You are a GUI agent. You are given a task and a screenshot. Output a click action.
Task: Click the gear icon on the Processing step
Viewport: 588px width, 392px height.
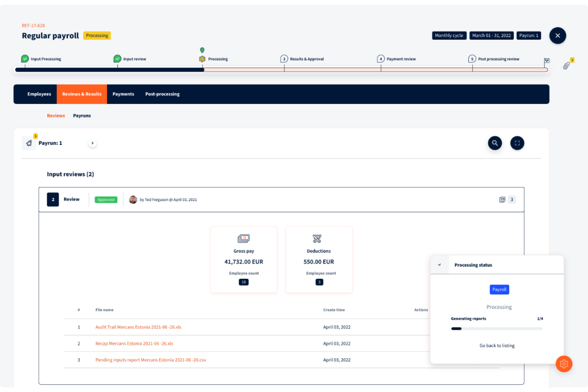[x=202, y=58]
